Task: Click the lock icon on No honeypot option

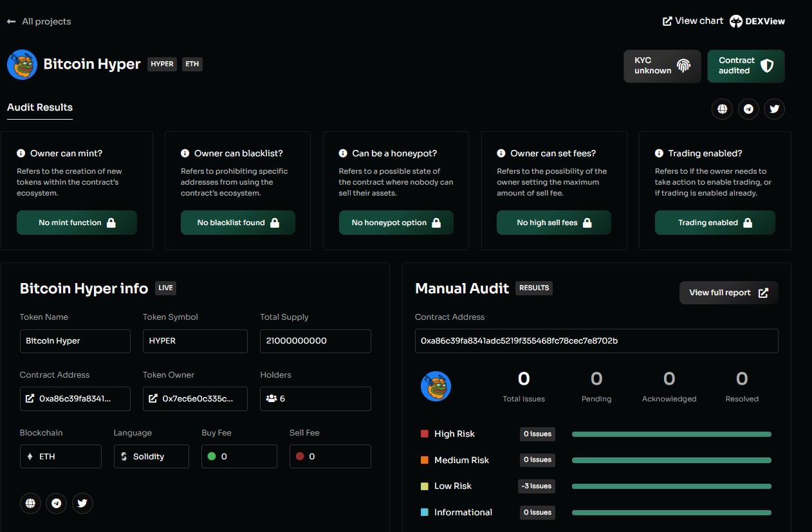Action: pyautogui.click(x=436, y=223)
